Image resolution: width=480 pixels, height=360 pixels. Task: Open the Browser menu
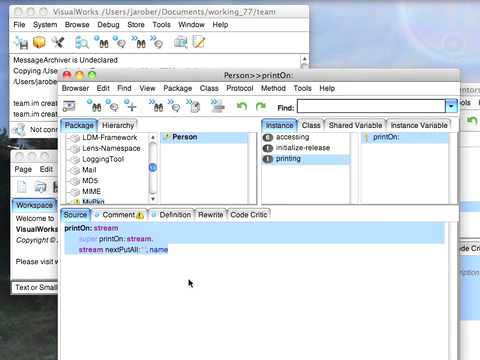(x=75, y=88)
